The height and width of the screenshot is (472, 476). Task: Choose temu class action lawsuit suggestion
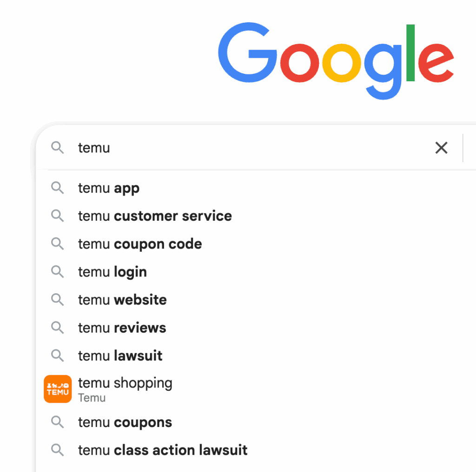click(x=163, y=450)
